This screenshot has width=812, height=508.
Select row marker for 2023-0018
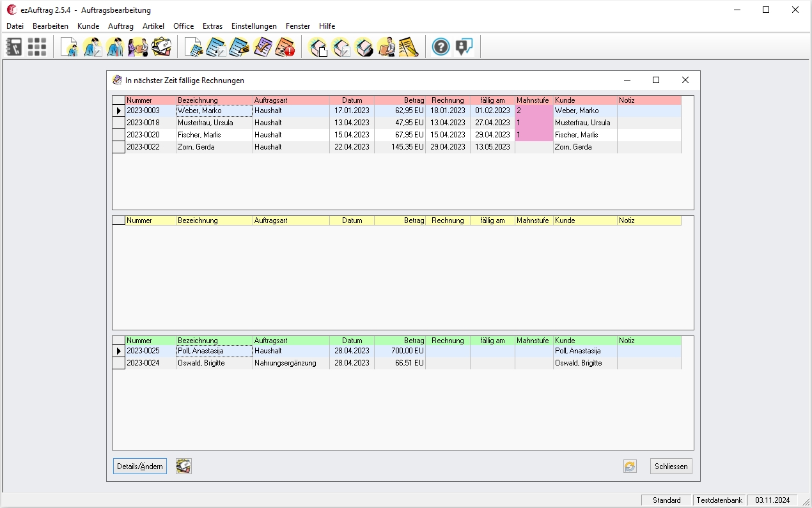[x=118, y=123]
